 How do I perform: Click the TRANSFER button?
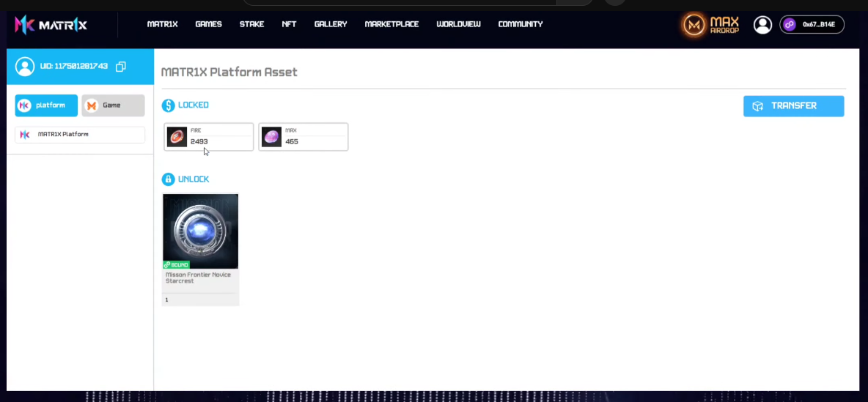(x=793, y=106)
